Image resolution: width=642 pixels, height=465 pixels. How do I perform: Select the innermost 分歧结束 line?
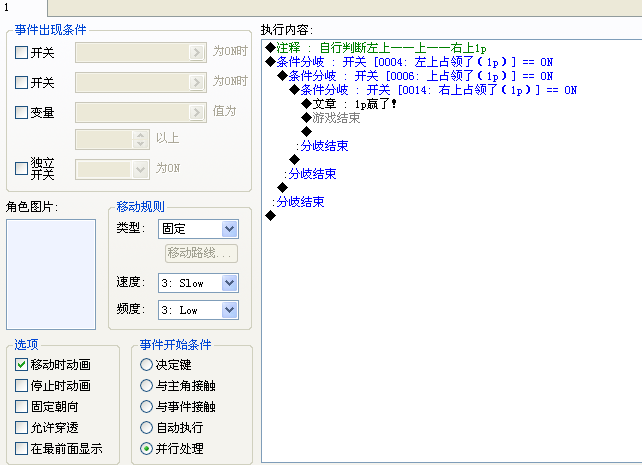322,146
